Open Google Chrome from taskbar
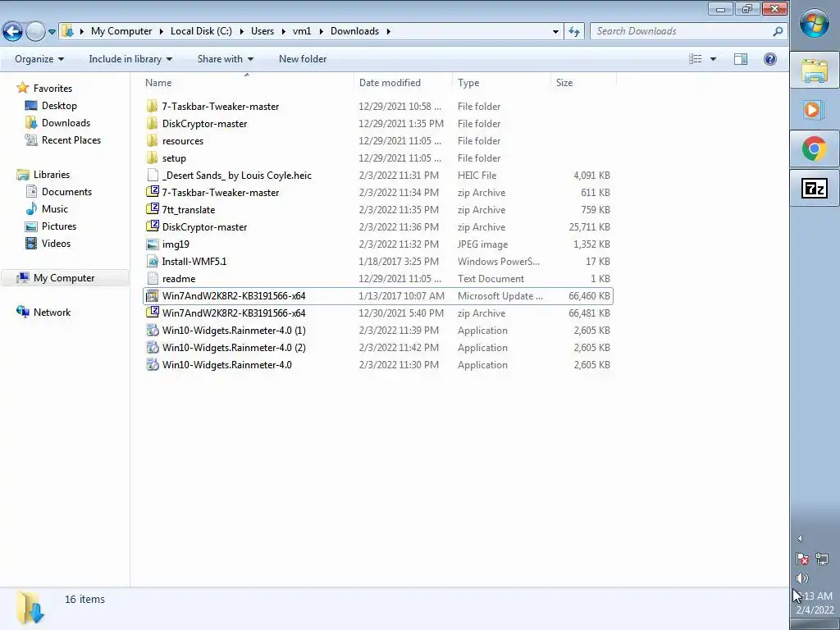 815,149
